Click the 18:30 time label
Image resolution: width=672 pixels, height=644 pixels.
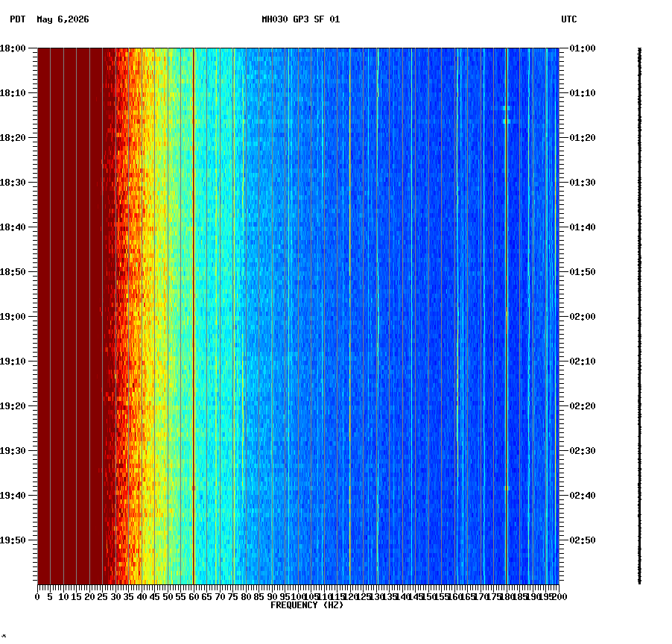(x=13, y=183)
